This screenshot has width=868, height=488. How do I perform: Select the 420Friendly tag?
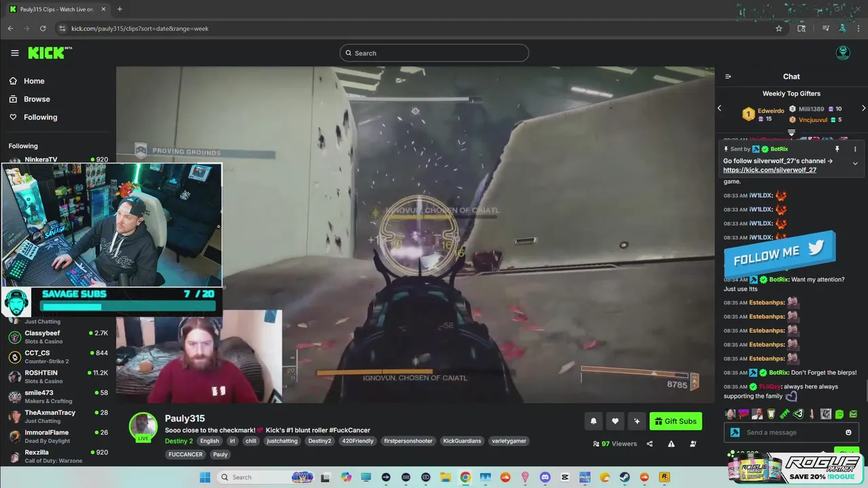tap(358, 441)
